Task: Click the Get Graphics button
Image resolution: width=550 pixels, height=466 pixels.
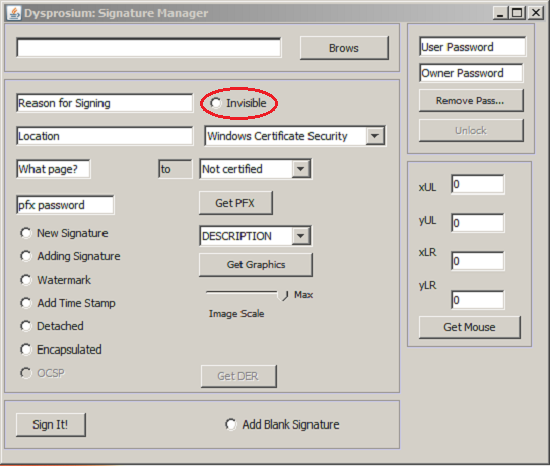Action: click(256, 265)
